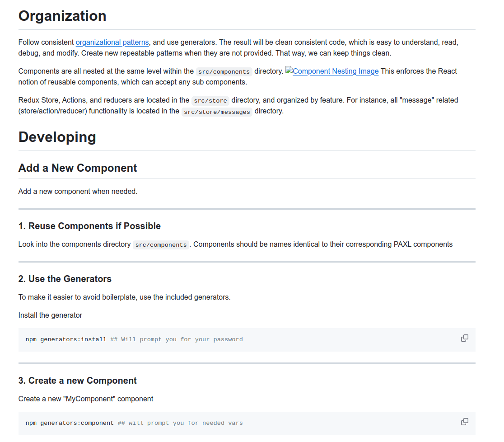Image resolution: width=504 pixels, height=442 pixels.
Task: Select the Add a New Component heading
Action: (78, 168)
